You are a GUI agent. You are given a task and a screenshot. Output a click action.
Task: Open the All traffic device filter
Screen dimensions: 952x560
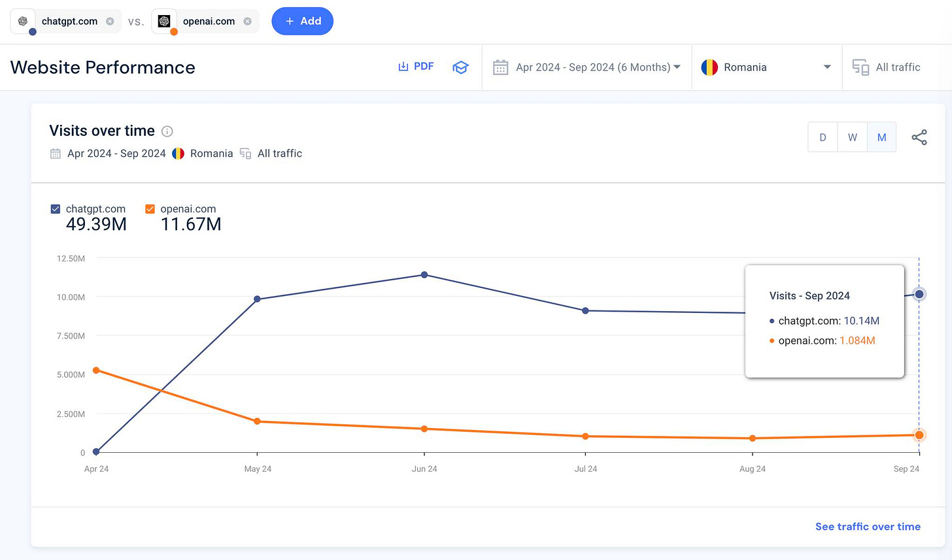886,67
